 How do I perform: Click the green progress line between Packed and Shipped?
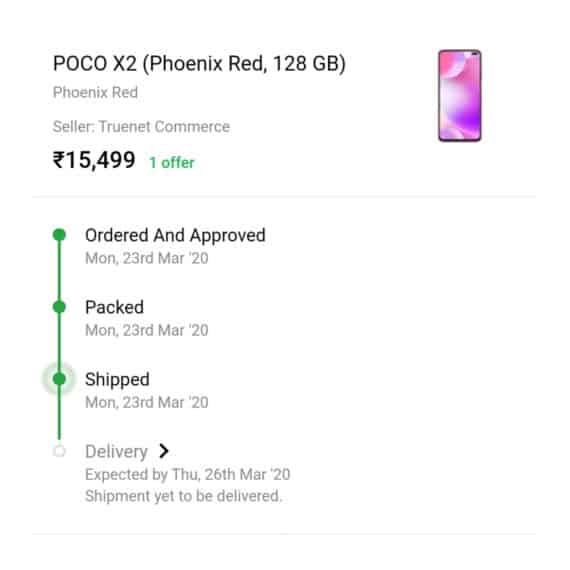pyautogui.click(x=59, y=343)
